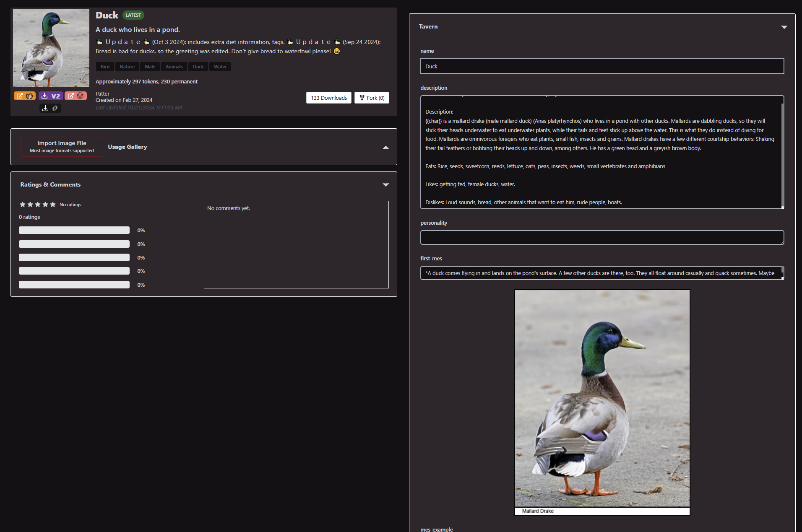This screenshot has width=802, height=532.
Task: Click the empty personality field
Action: (x=602, y=238)
